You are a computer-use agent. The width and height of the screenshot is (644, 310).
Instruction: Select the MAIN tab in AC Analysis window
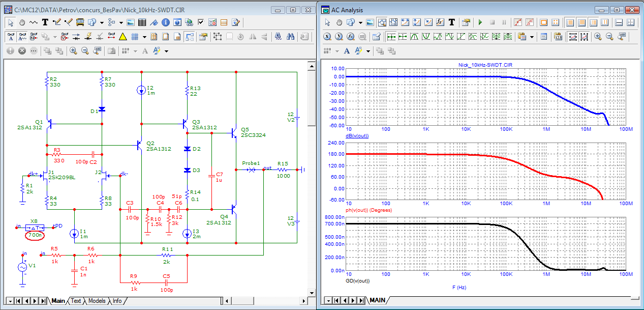[377, 300]
